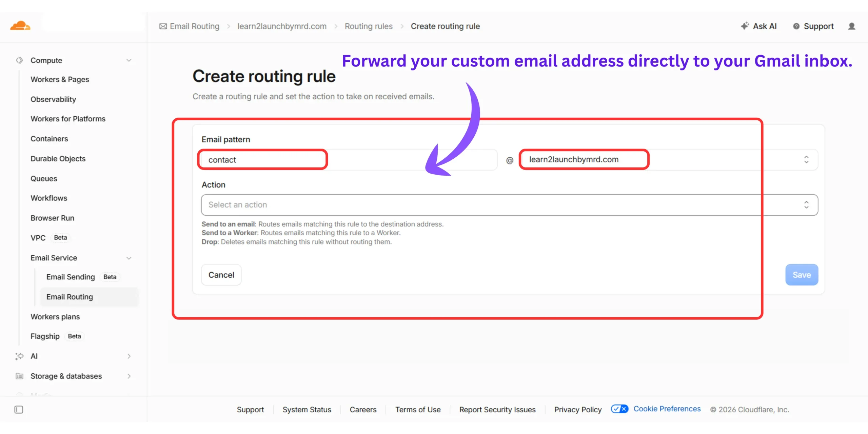Collapse the Email Service chevron
868x434 pixels.
(129, 258)
